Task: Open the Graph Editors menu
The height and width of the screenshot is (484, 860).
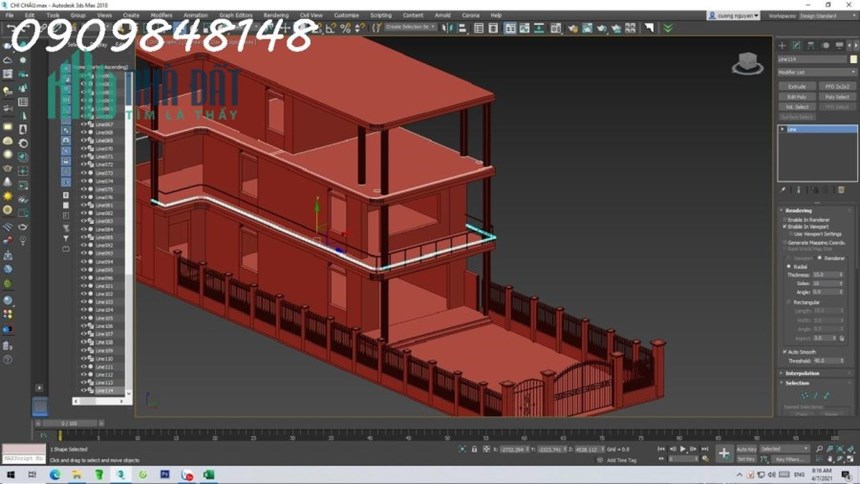Action: (x=235, y=15)
